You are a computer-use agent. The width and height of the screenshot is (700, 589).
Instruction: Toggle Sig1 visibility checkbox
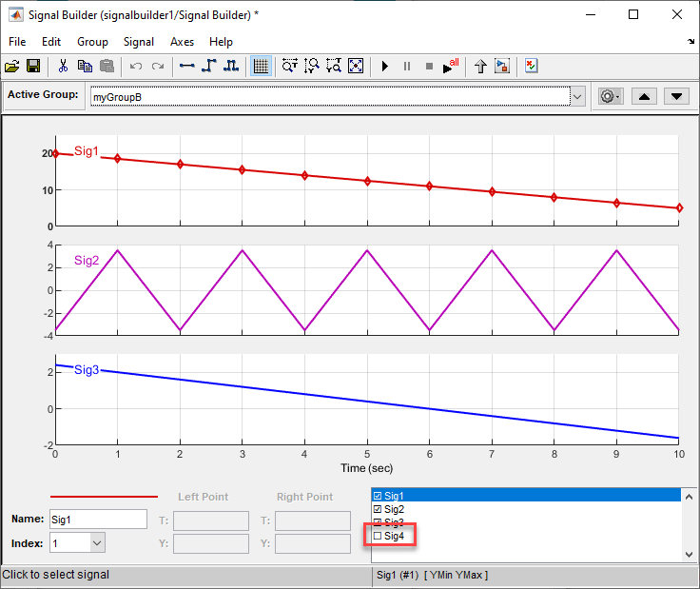point(378,496)
